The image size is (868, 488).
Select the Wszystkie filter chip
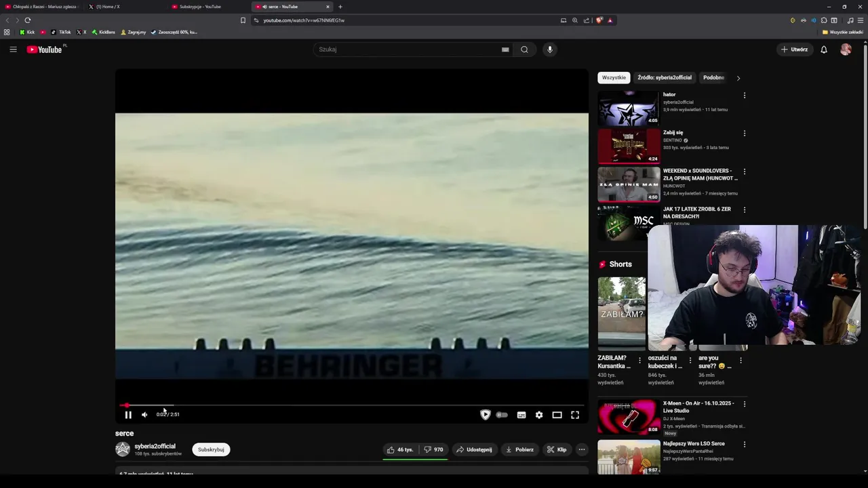[614, 77]
